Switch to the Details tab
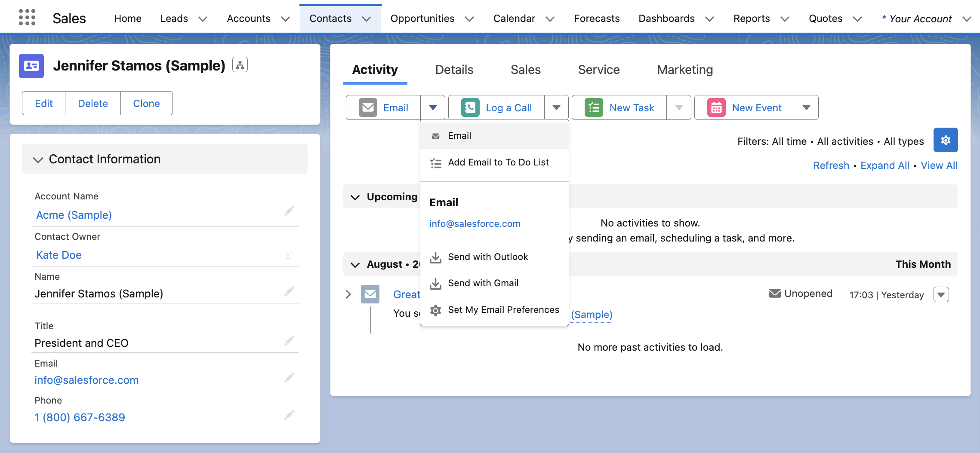 (x=454, y=70)
